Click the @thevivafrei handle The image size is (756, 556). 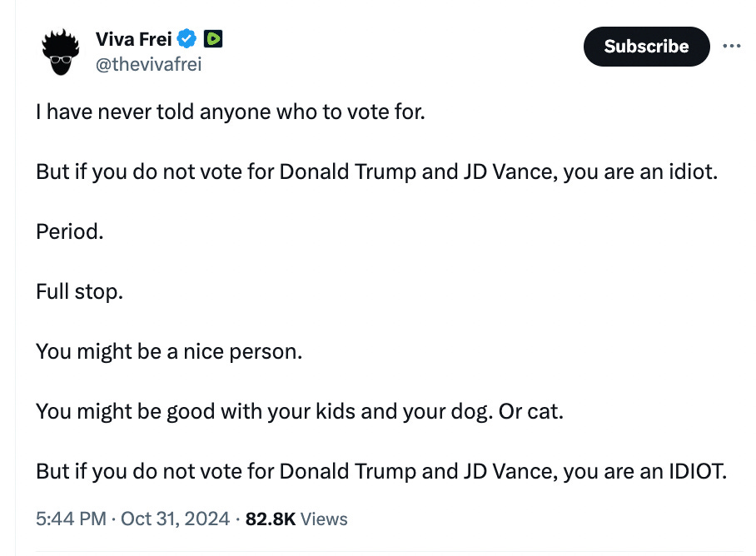[148, 64]
